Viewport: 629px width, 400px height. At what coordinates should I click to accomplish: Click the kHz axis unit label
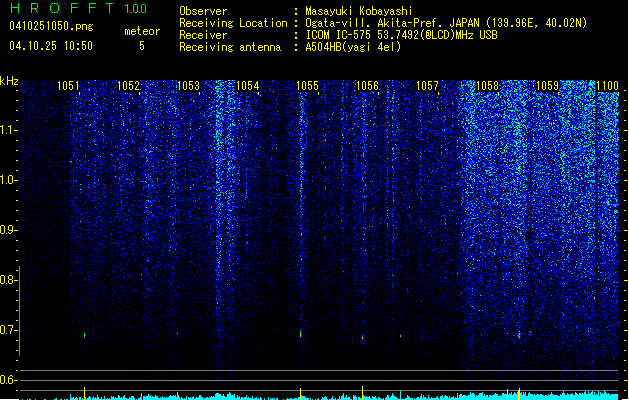point(9,81)
